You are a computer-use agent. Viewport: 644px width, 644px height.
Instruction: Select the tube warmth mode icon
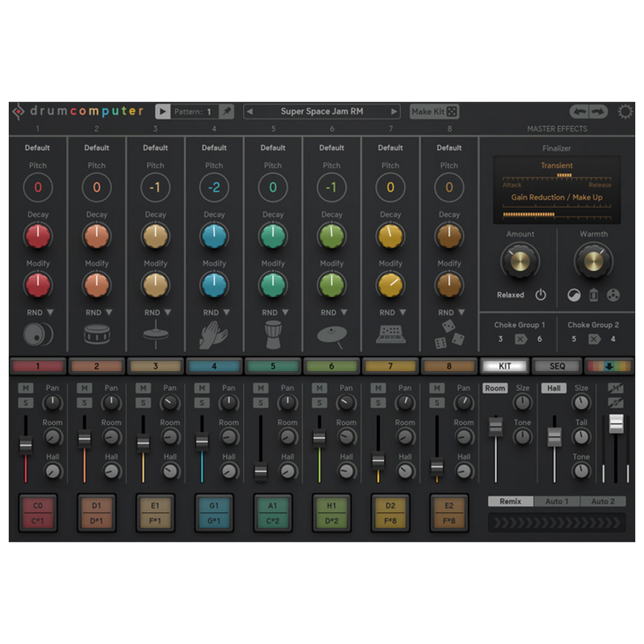click(594, 295)
